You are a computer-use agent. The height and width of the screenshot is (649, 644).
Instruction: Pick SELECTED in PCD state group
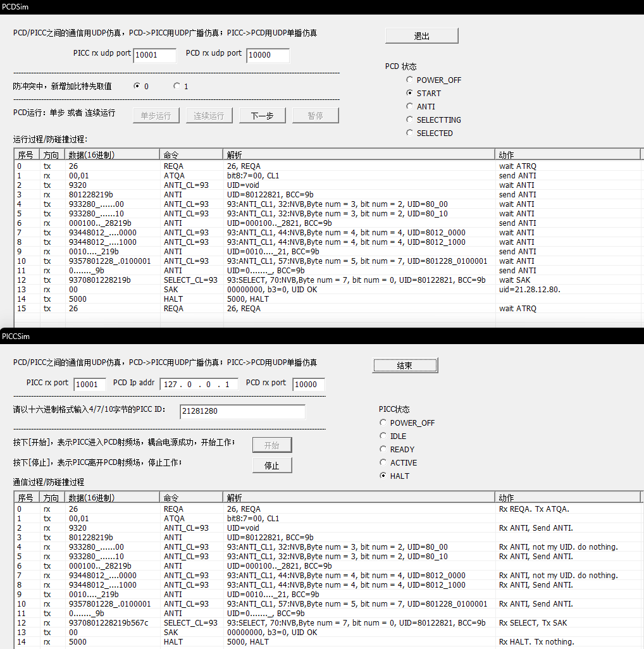coord(410,133)
